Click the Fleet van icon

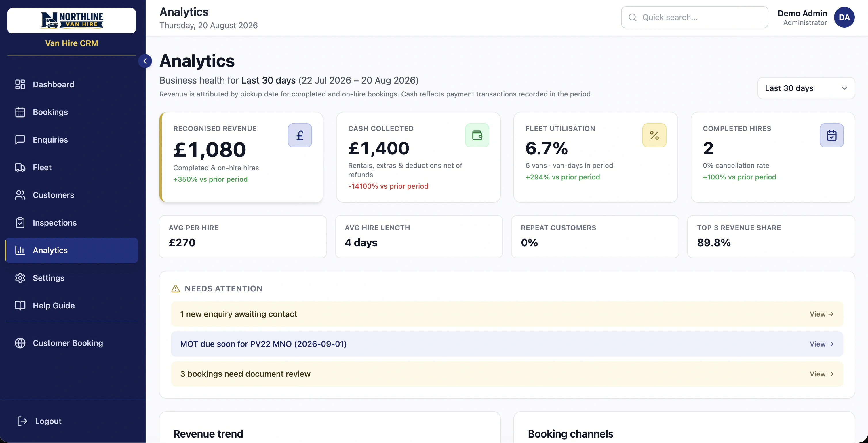[20, 167]
